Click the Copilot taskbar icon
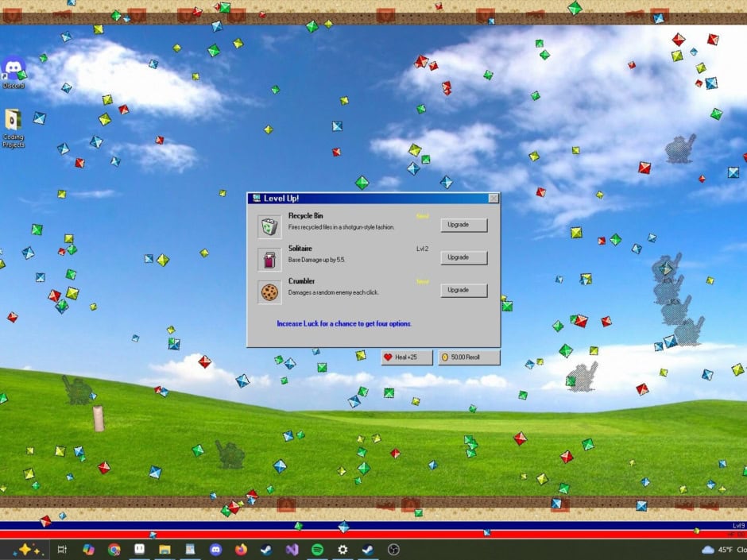 coord(88,550)
